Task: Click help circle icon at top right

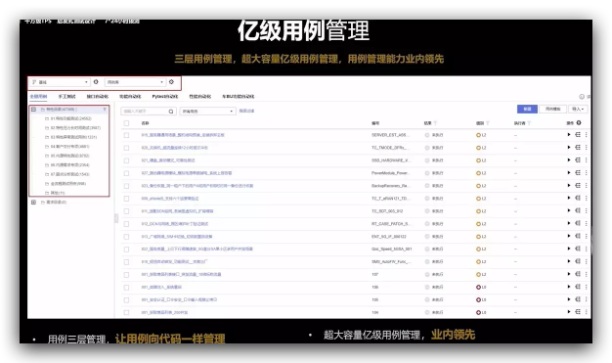Action: coord(582,96)
